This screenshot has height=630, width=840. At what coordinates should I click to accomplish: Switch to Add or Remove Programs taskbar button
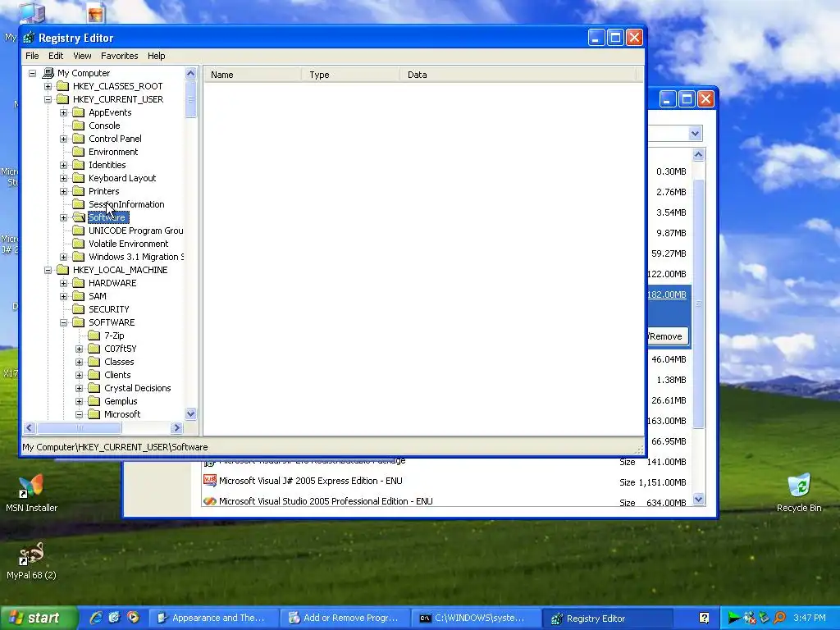(x=345, y=619)
